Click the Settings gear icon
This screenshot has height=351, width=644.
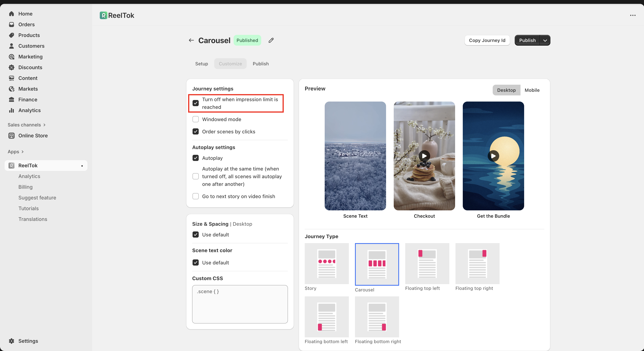[x=12, y=341]
